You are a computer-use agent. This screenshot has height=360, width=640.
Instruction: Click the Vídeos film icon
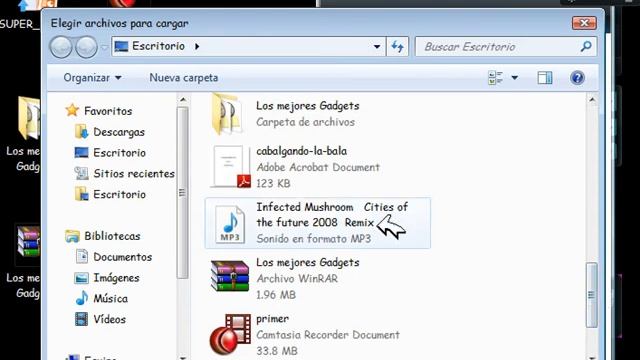click(x=81, y=319)
